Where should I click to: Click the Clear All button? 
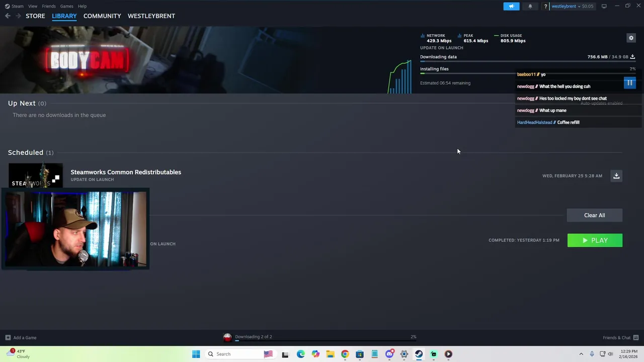pyautogui.click(x=595, y=215)
